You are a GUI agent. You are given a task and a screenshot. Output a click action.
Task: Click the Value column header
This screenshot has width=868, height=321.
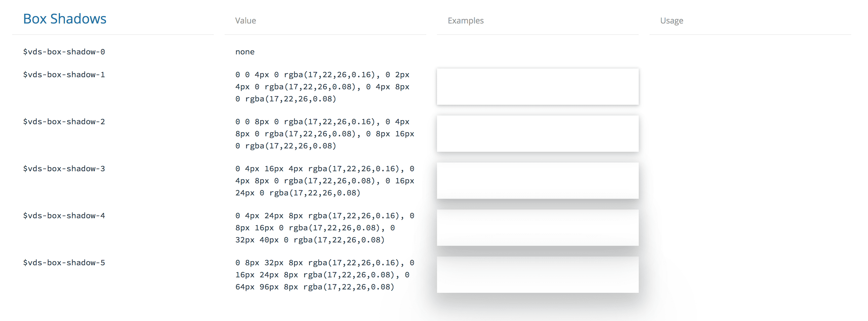coord(245,20)
